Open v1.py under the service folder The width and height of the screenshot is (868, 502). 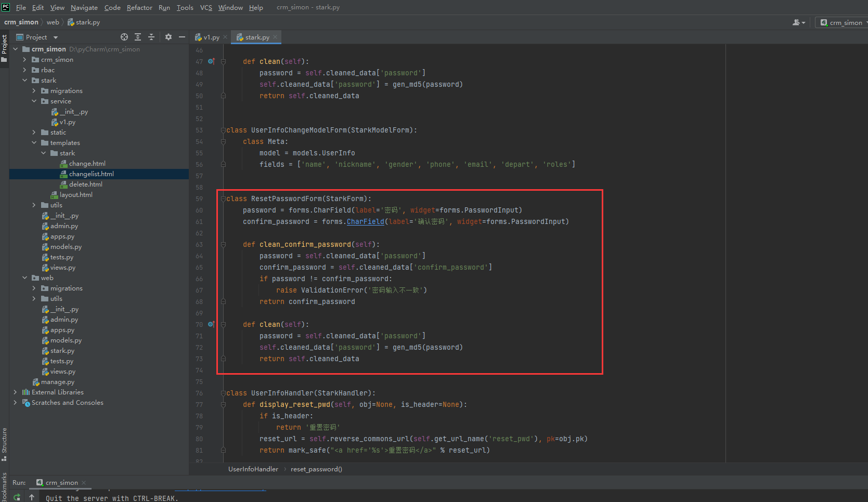click(67, 122)
